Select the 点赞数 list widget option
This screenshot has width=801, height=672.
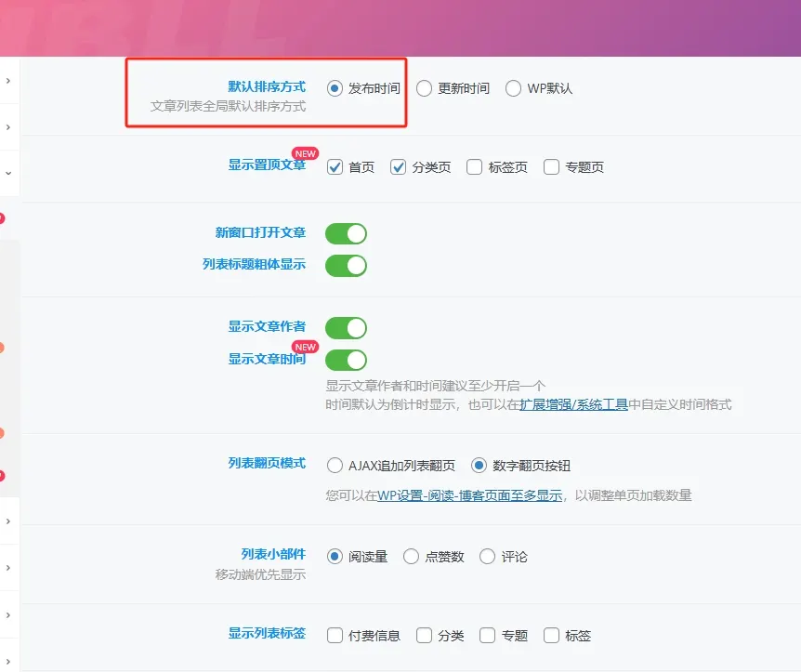(x=412, y=557)
